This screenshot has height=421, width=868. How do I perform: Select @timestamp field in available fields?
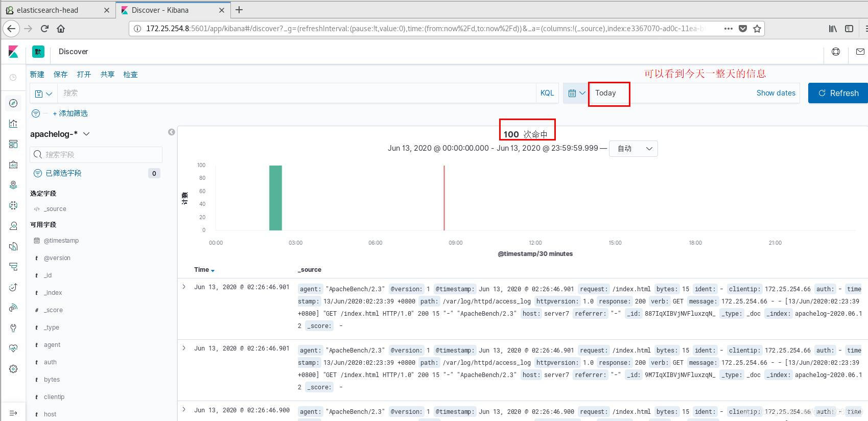click(x=61, y=241)
